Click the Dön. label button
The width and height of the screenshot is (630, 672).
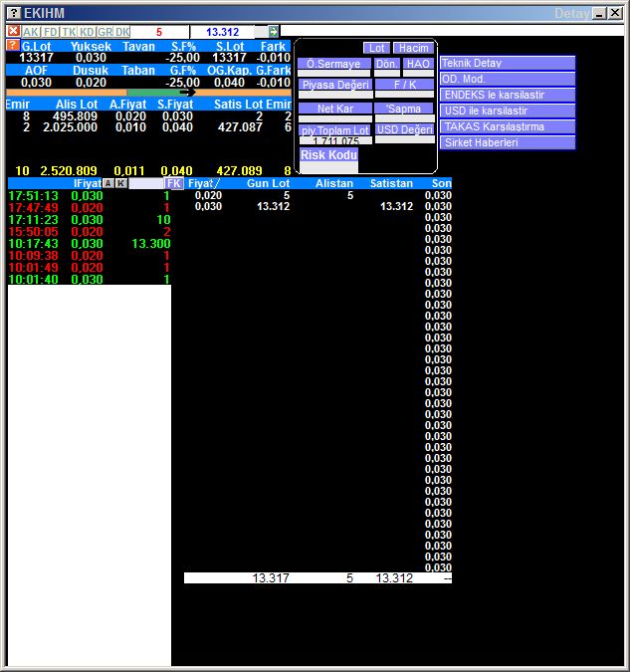click(386, 64)
